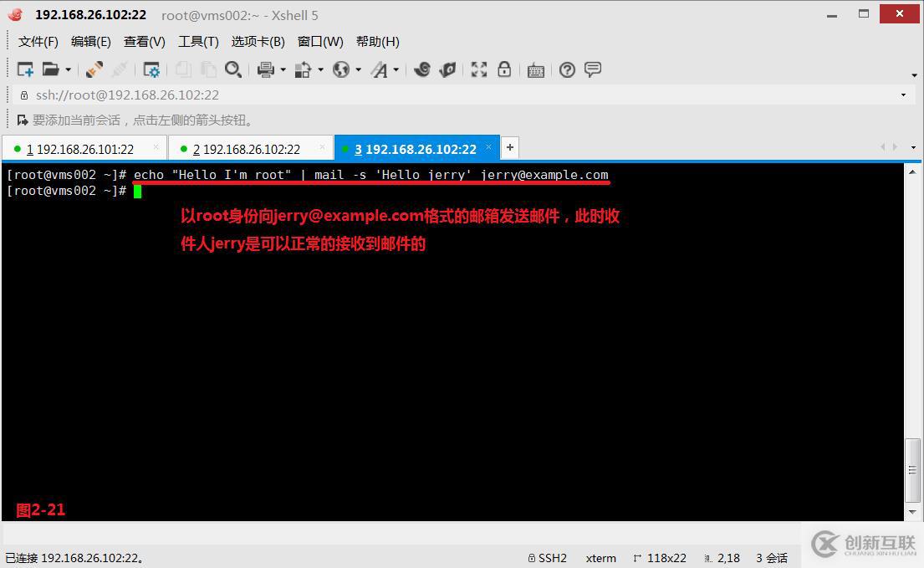Open the Find dialog using the magnifier icon
924x568 pixels.
234,69
